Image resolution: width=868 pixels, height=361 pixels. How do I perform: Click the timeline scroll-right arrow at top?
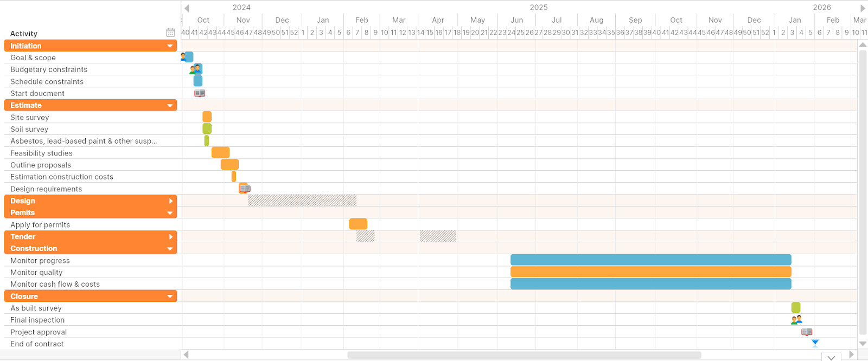863,8
